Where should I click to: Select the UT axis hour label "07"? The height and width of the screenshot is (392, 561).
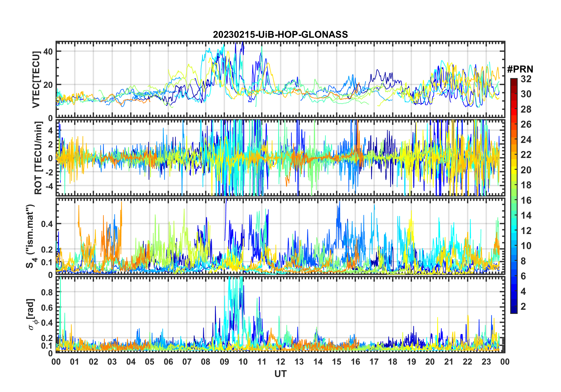(187, 362)
